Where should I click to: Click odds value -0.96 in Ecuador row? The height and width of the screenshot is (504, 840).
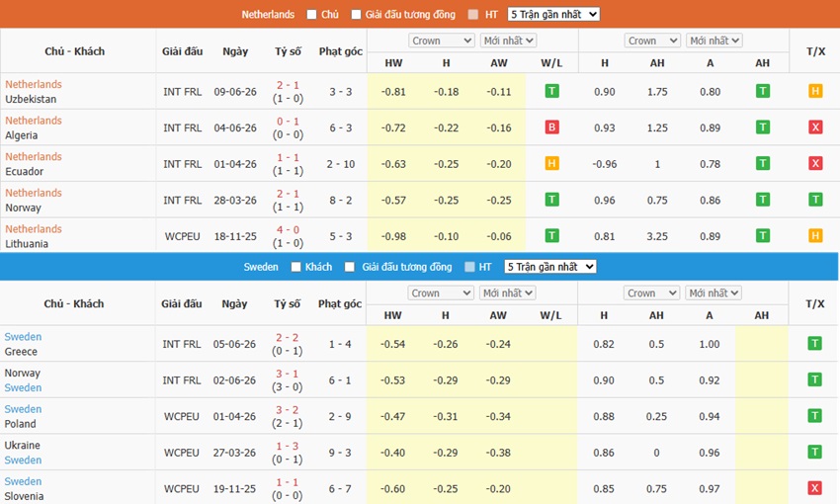pyautogui.click(x=605, y=164)
